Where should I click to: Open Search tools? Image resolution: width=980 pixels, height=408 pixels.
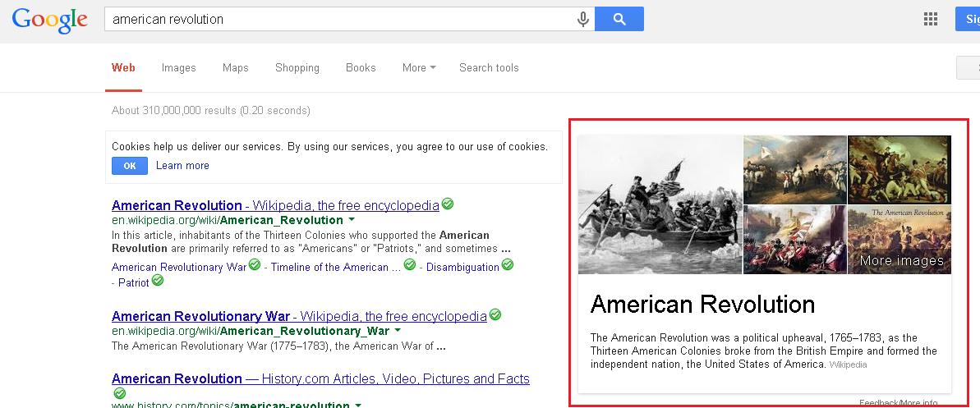(489, 67)
